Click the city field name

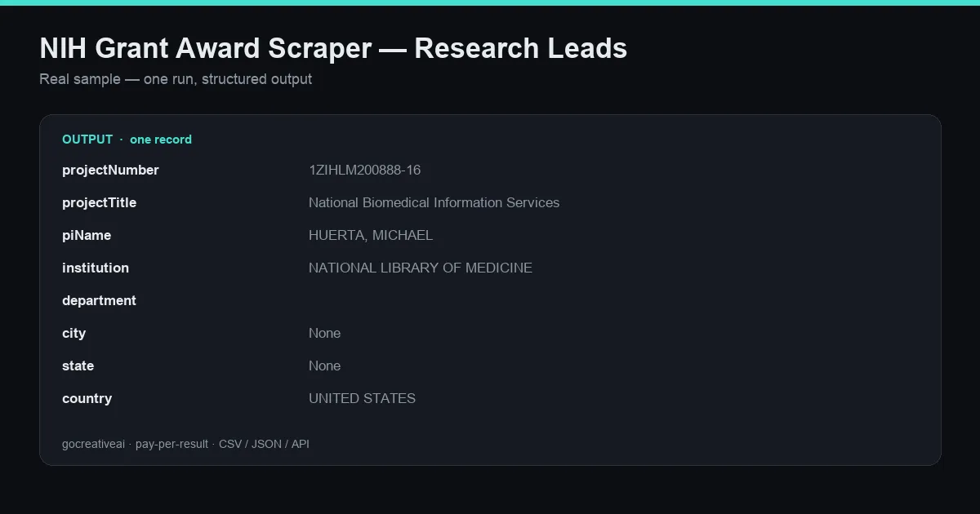pos(73,334)
